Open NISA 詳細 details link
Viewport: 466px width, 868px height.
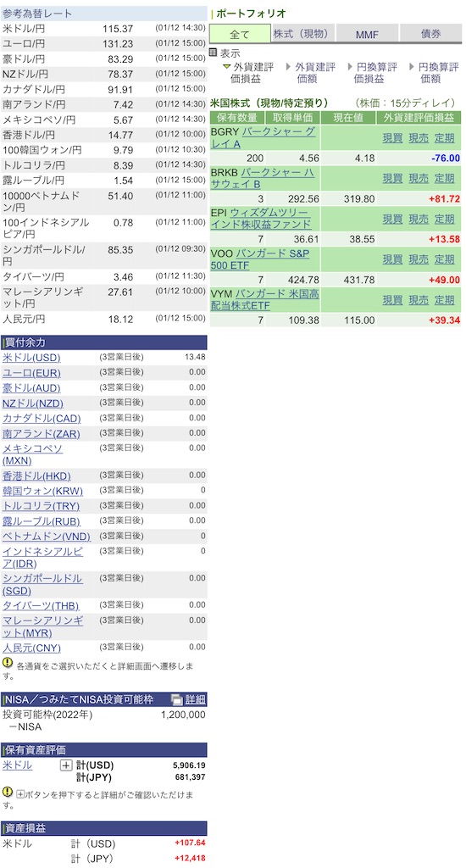point(195,699)
